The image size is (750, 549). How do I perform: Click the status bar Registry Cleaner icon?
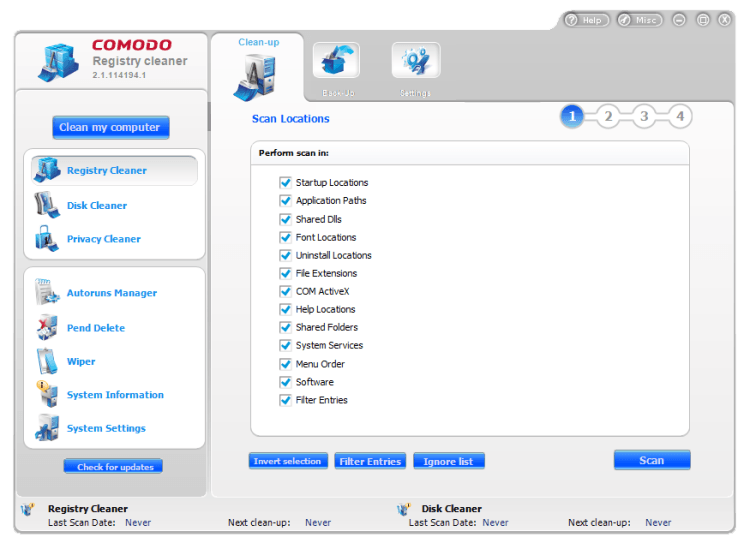tap(28, 509)
